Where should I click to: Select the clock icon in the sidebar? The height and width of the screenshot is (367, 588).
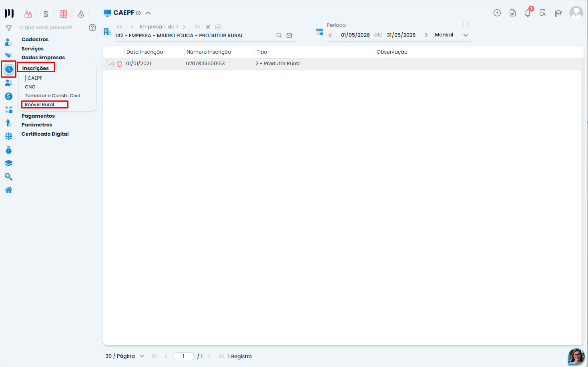tap(8, 69)
